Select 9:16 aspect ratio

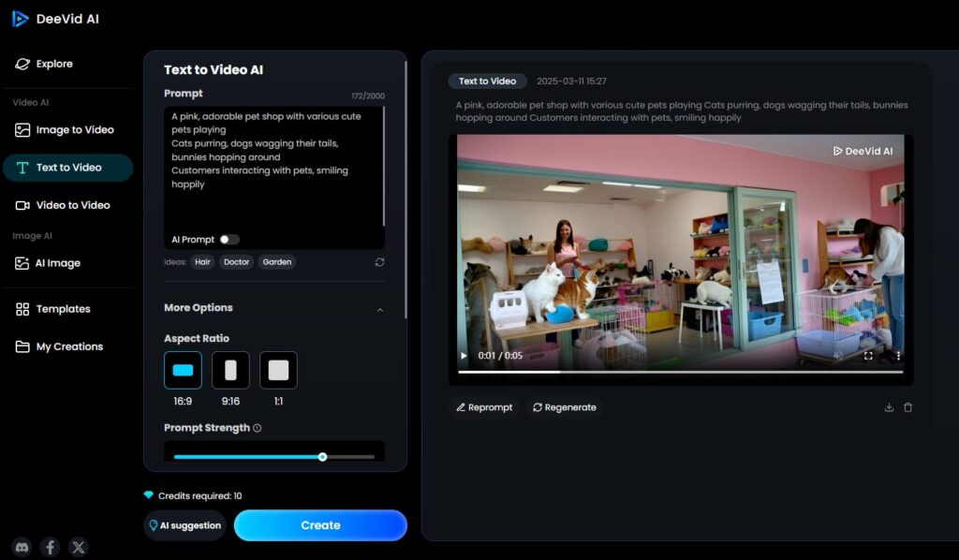(230, 370)
